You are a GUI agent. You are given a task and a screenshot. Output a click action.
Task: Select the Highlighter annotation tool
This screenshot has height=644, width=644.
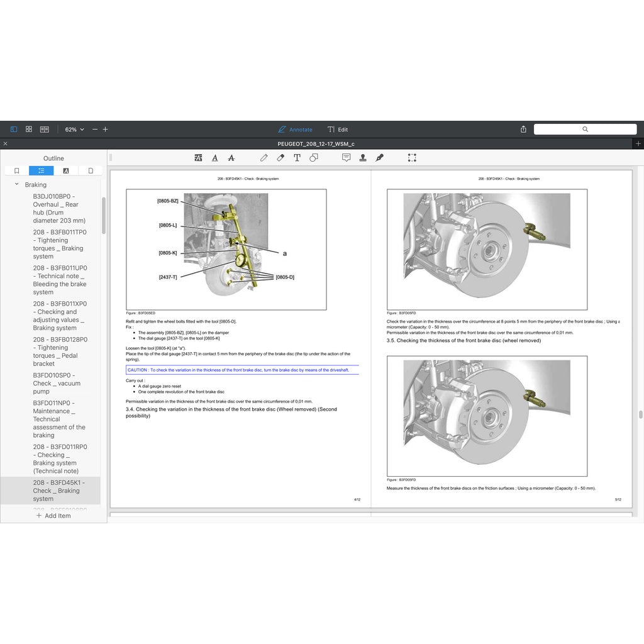pos(198,158)
